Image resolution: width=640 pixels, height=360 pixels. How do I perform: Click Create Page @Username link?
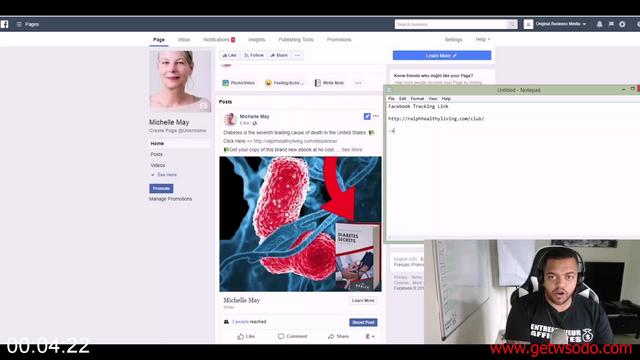[178, 131]
